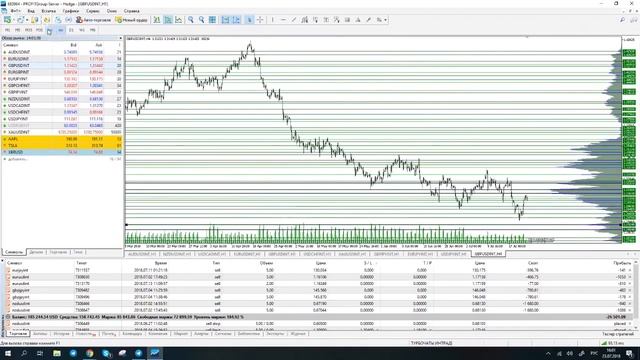Open the Файл menu
The image size is (640, 360).
15,11
